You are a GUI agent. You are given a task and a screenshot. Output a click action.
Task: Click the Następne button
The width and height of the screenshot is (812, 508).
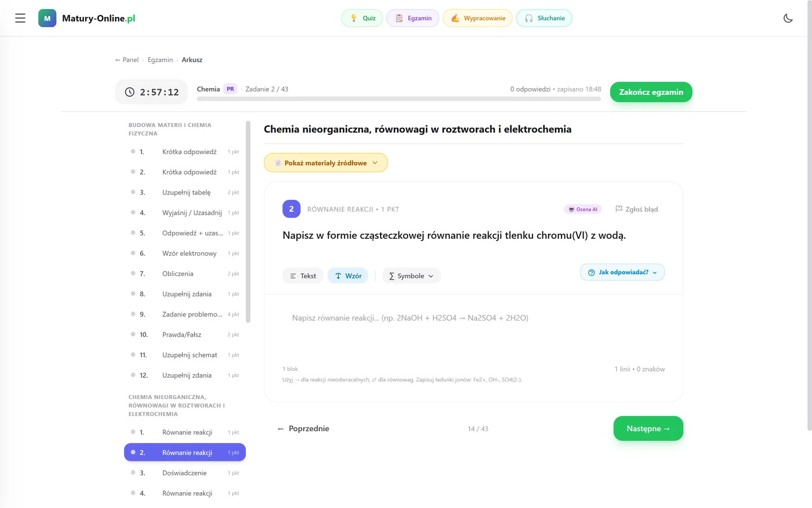648,428
